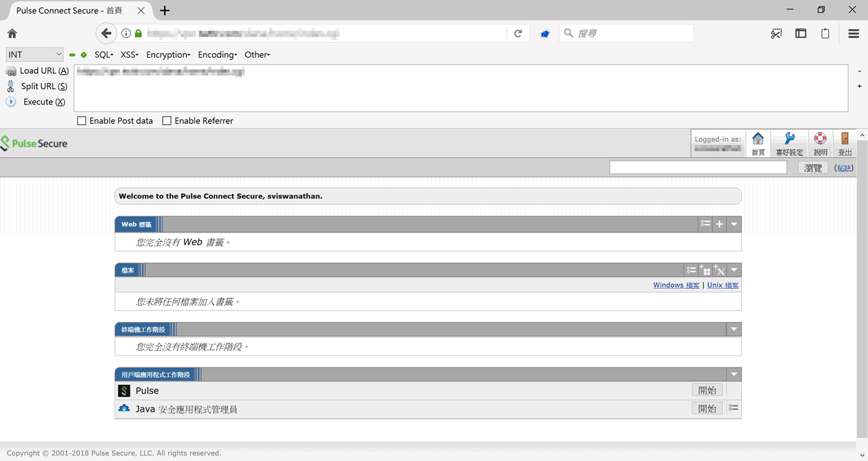
Task: Collapse the 用戶端應用程式工作階段 panel arrow
Action: [x=734, y=374]
